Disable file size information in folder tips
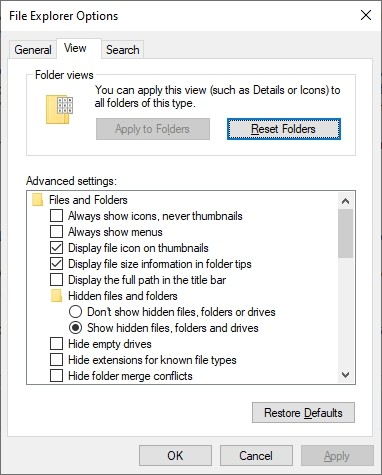This screenshot has height=475, width=382. (56, 264)
